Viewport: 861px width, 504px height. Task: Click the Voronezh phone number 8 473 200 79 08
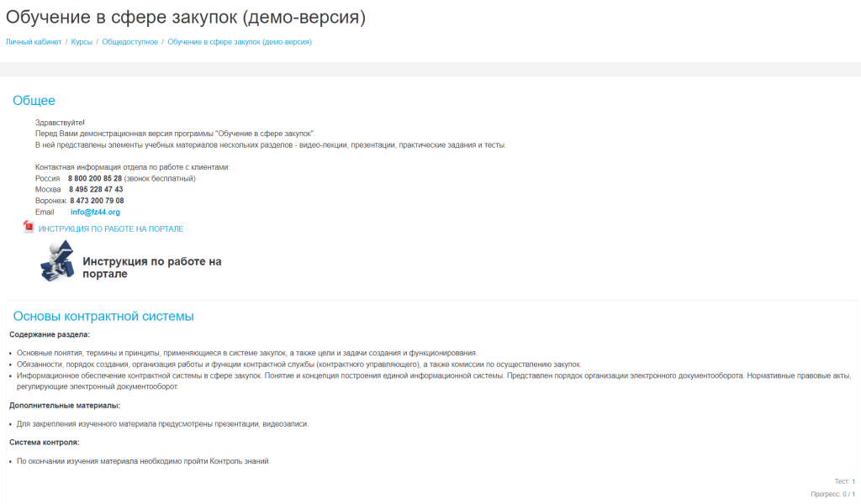click(97, 201)
